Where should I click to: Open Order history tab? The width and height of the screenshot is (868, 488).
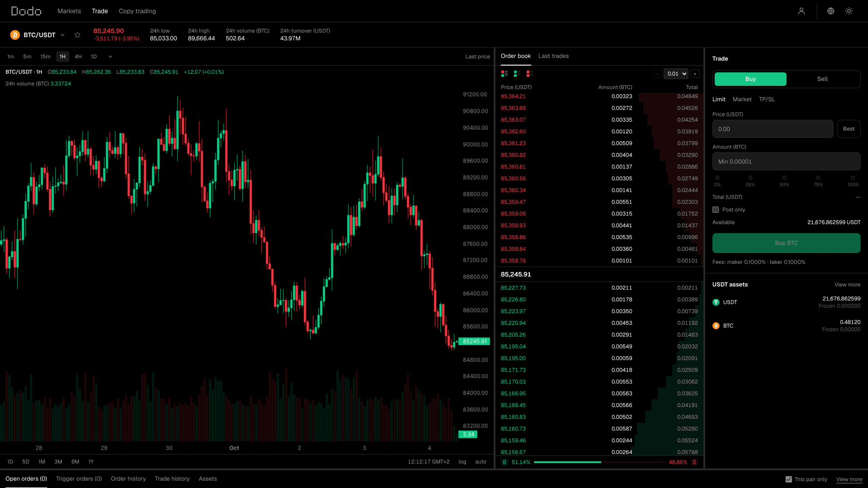[128, 479]
